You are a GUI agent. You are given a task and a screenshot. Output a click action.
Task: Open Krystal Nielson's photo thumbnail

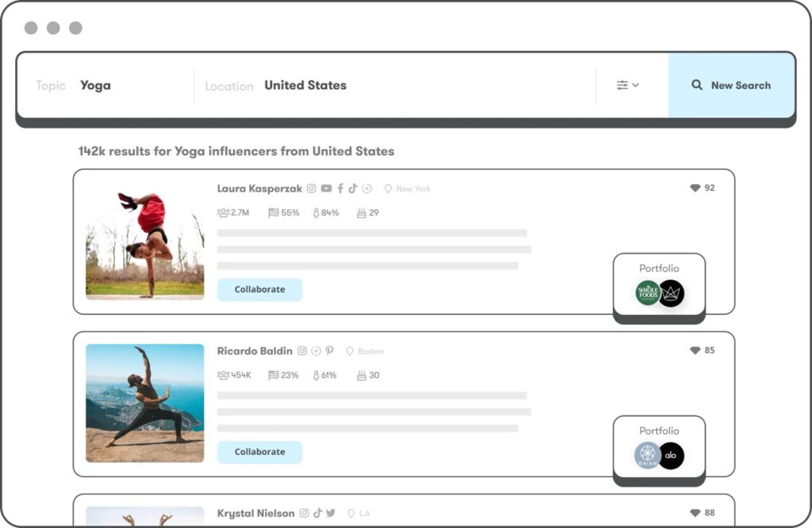[145, 515]
